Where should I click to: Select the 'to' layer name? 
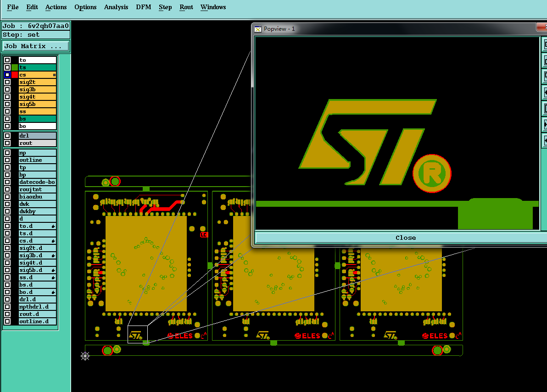37,60
